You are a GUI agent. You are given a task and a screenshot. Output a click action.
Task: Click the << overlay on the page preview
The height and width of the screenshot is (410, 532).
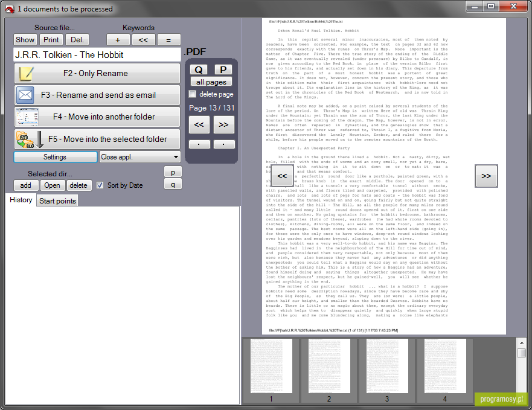pyautogui.click(x=282, y=176)
